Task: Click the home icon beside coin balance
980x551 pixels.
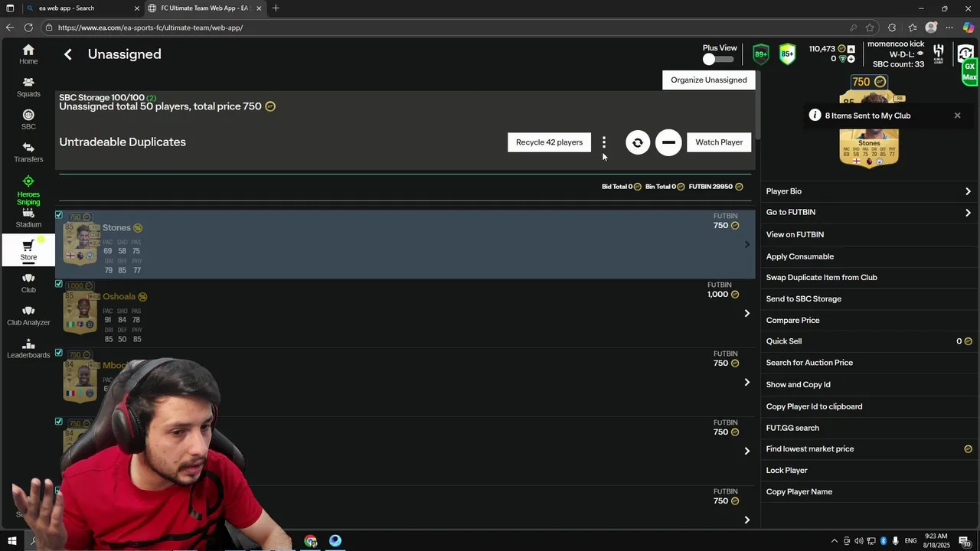Action: coord(851,49)
